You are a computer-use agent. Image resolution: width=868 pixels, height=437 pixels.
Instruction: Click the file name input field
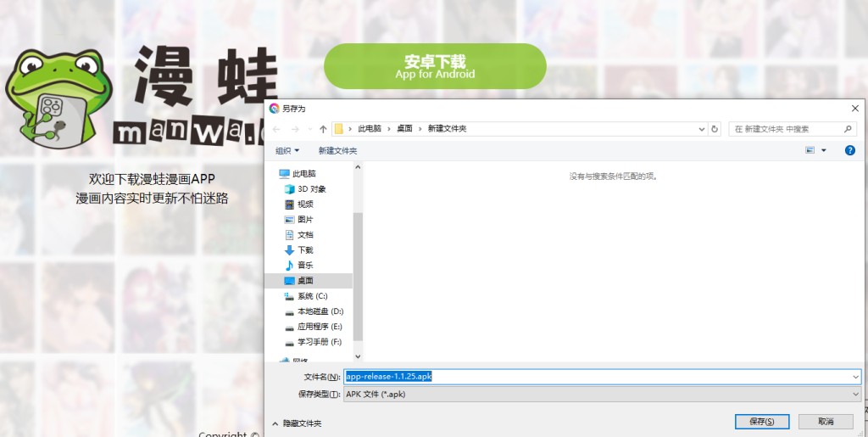603,377
